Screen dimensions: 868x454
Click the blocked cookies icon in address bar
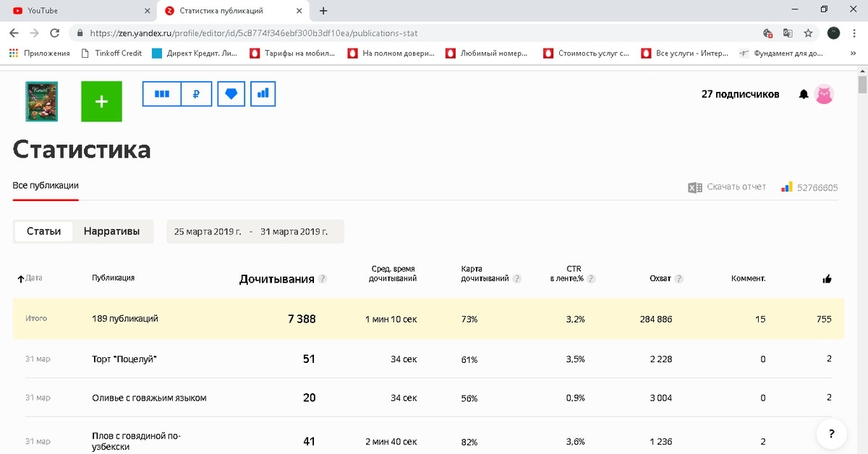[x=768, y=33]
